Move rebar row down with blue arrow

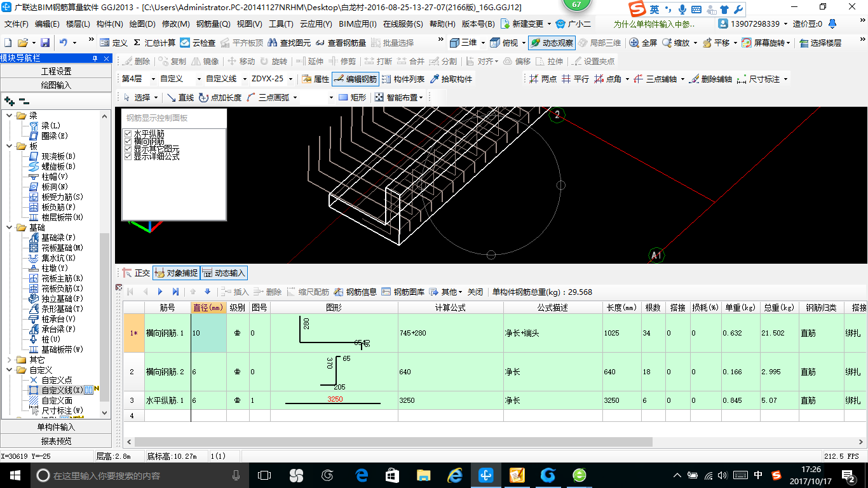[x=207, y=292]
